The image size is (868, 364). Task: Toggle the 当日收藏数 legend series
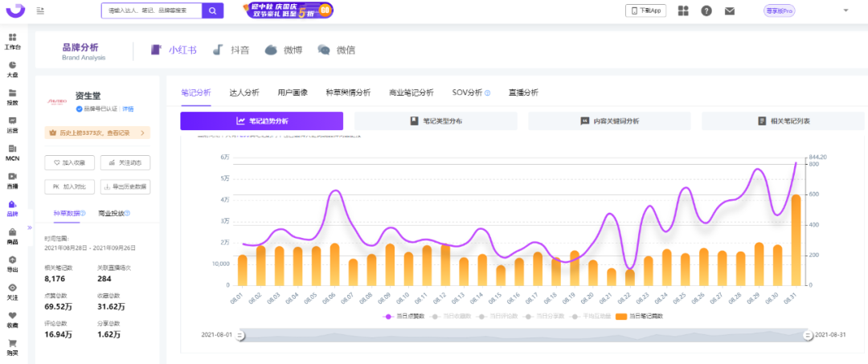(x=449, y=317)
